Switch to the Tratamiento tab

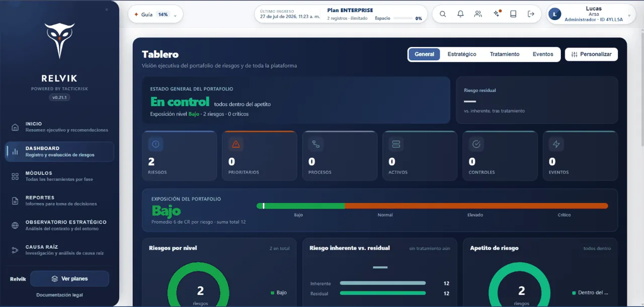coord(505,54)
